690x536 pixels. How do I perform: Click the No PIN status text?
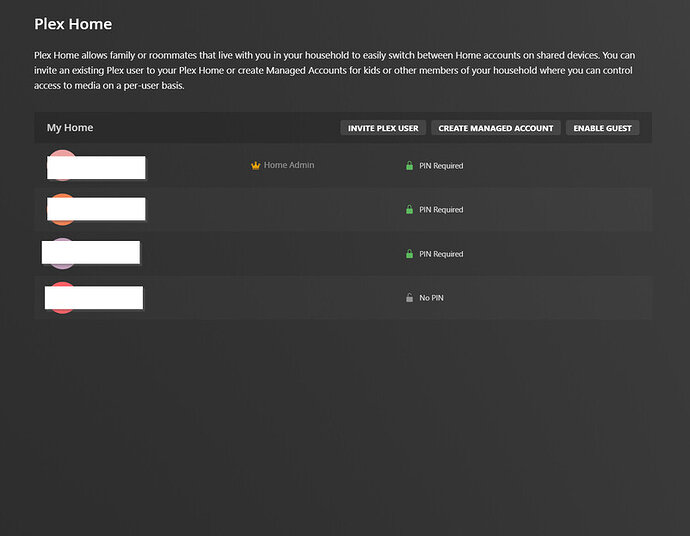point(431,298)
